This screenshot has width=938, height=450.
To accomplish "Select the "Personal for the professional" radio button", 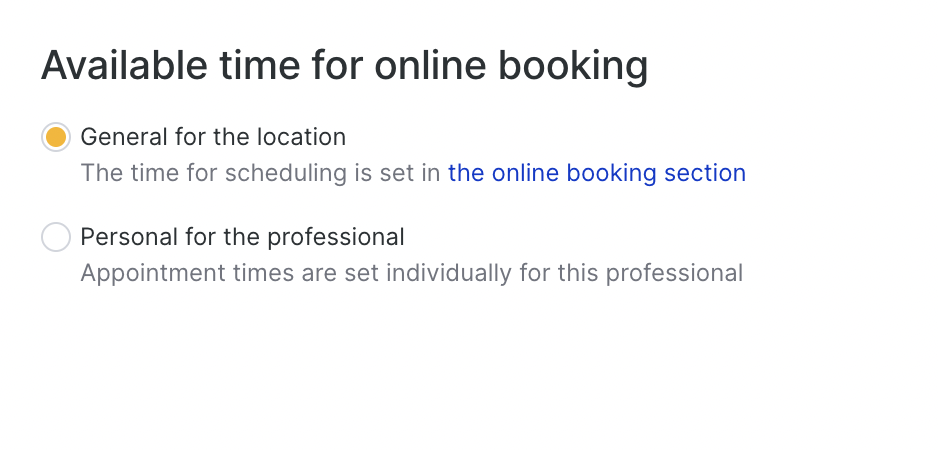I will click(x=56, y=237).
